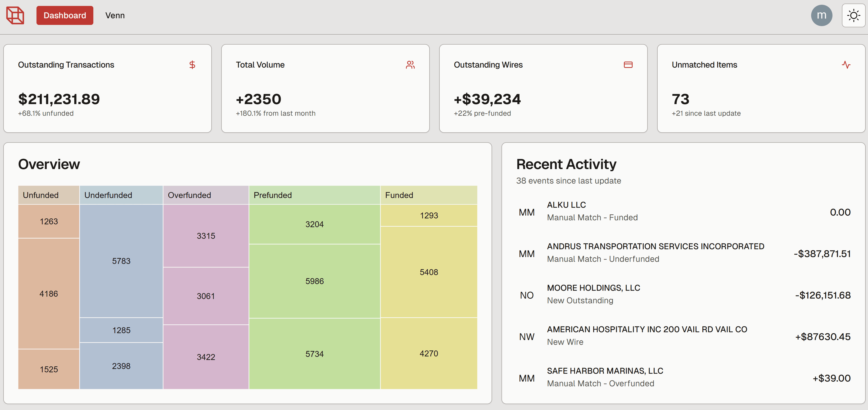Viewport: 868px width, 410px height.
Task: Click the users icon on Total Volume card
Action: click(x=410, y=65)
